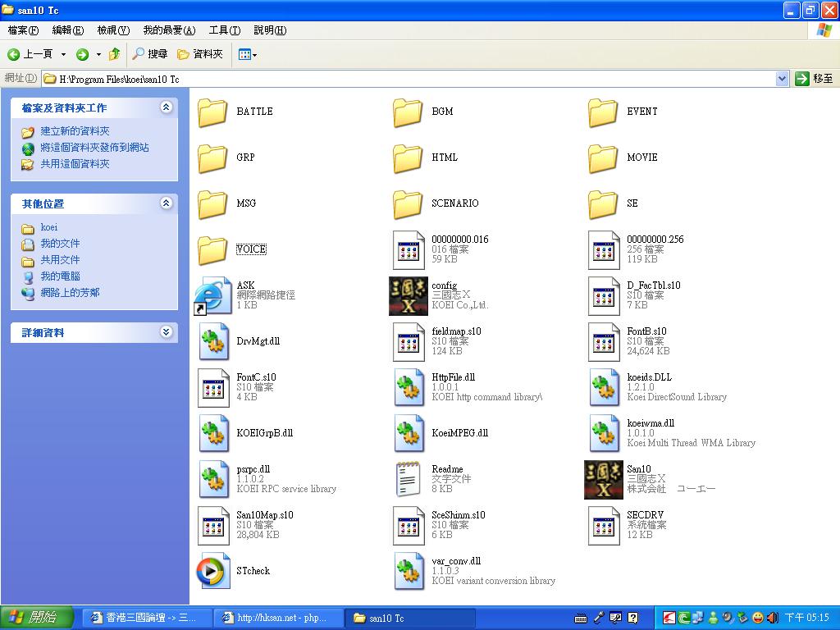
Task: Open the BATTLE folder icon
Action: pyautogui.click(x=212, y=112)
